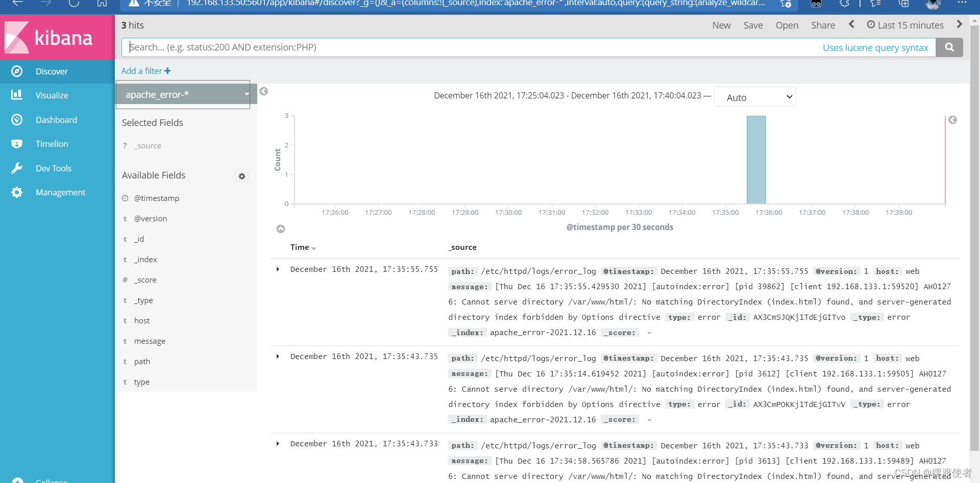Click Save in the top menu
Screen dimensions: 980x483
[x=753, y=26]
